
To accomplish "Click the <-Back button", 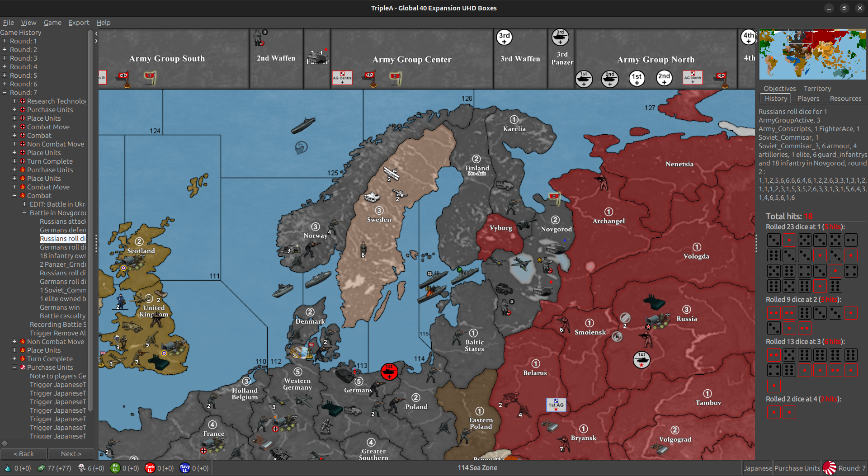I will click(24, 453).
